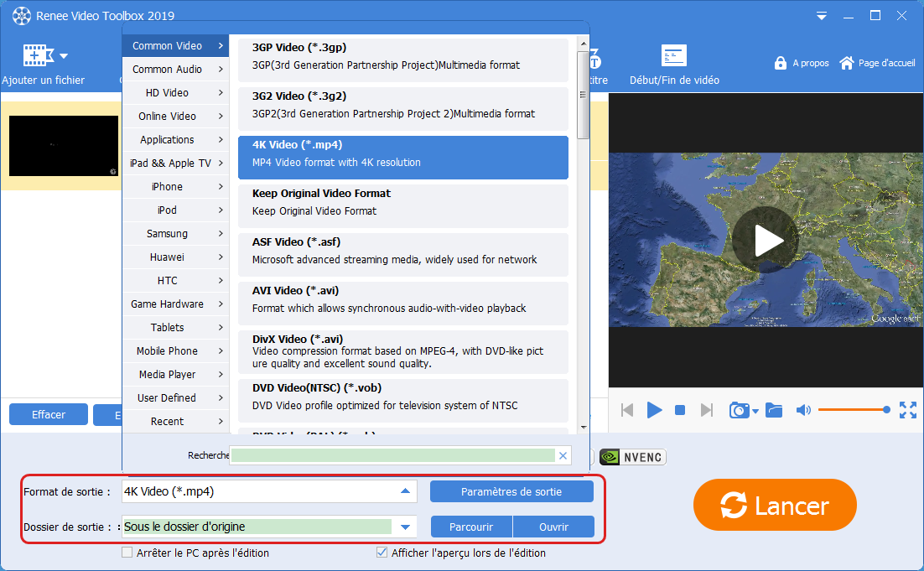Select the Common Audio category
Image resolution: width=924 pixels, height=571 pixels.
[175, 70]
